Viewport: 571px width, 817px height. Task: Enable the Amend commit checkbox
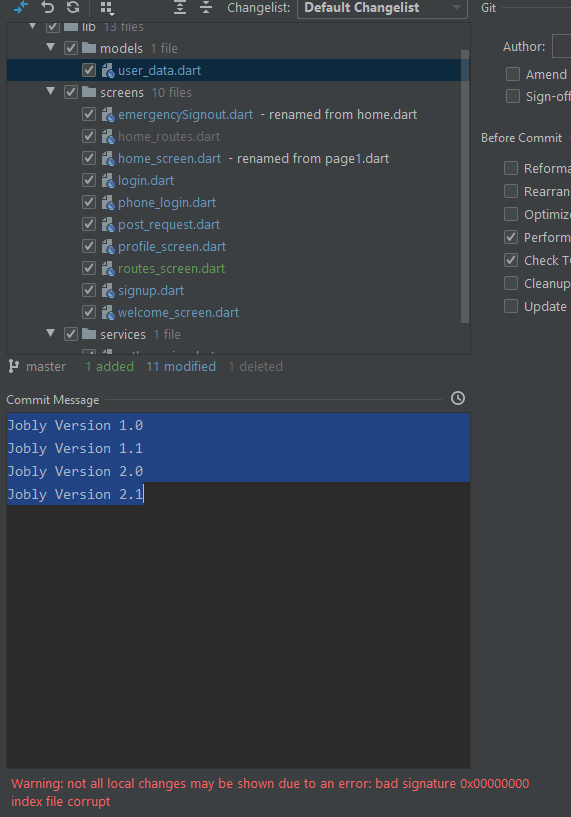pyautogui.click(x=513, y=74)
